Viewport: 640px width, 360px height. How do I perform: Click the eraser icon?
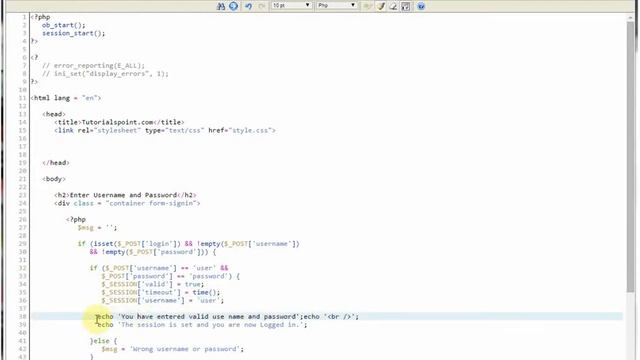pos(393,6)
